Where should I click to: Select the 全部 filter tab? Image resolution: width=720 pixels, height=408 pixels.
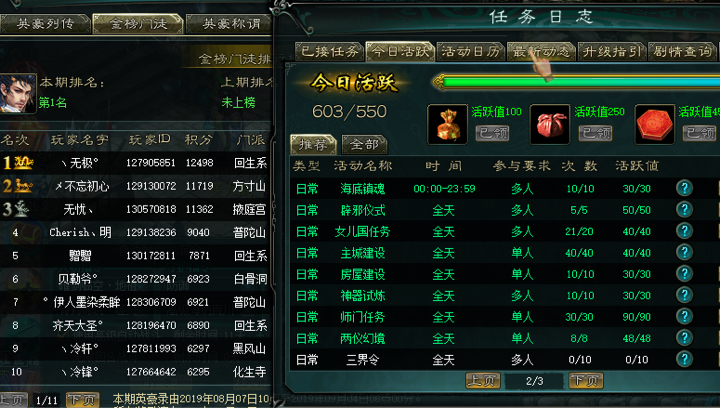tap(364, 145)
